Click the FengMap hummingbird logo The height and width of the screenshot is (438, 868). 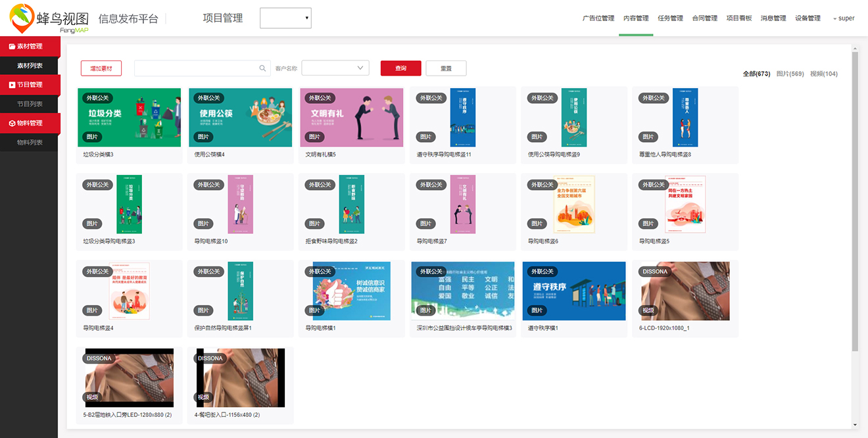pos(22,18)
